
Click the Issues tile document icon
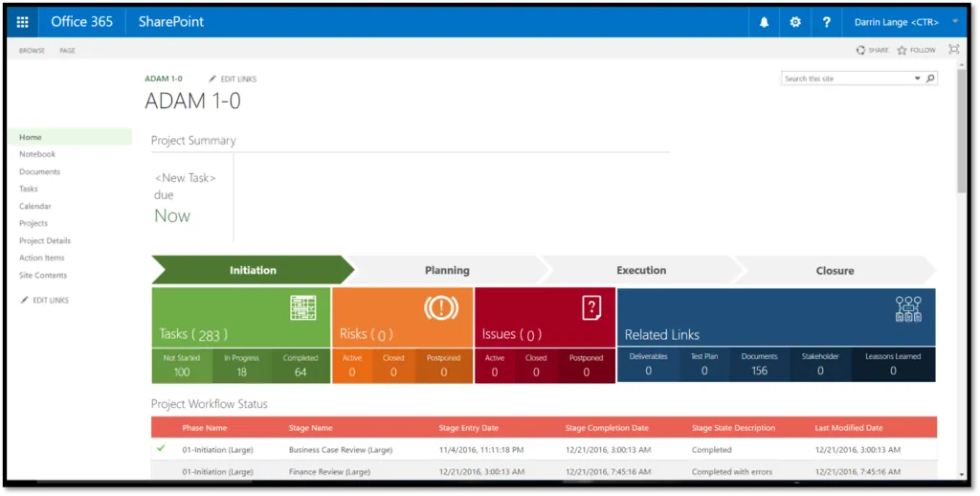[x=591, y=307]
